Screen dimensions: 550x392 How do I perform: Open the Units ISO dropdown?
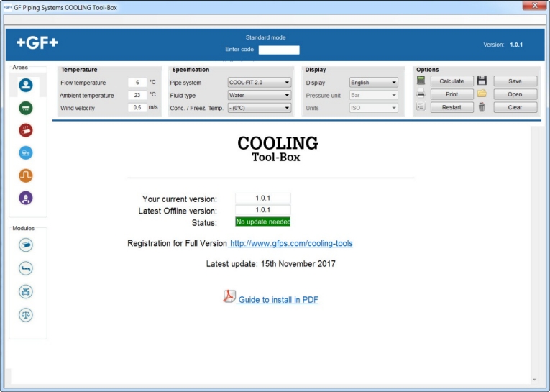click(374, 108)
